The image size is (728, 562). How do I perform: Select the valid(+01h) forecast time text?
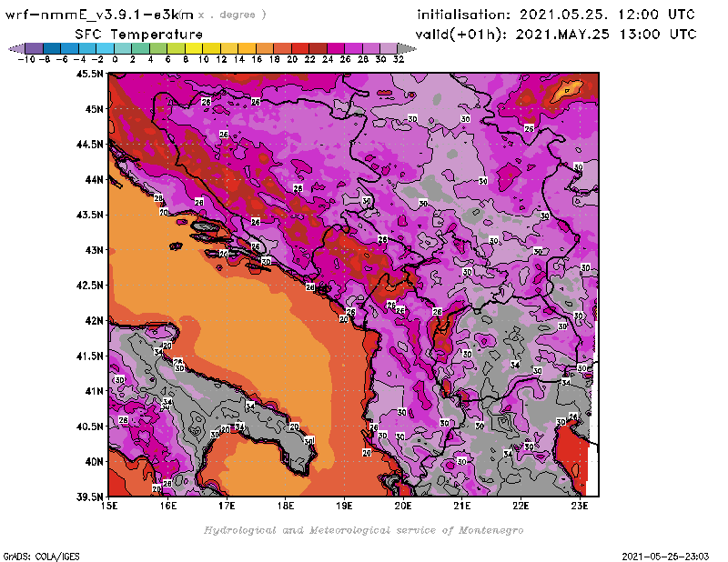click(556, 35)
